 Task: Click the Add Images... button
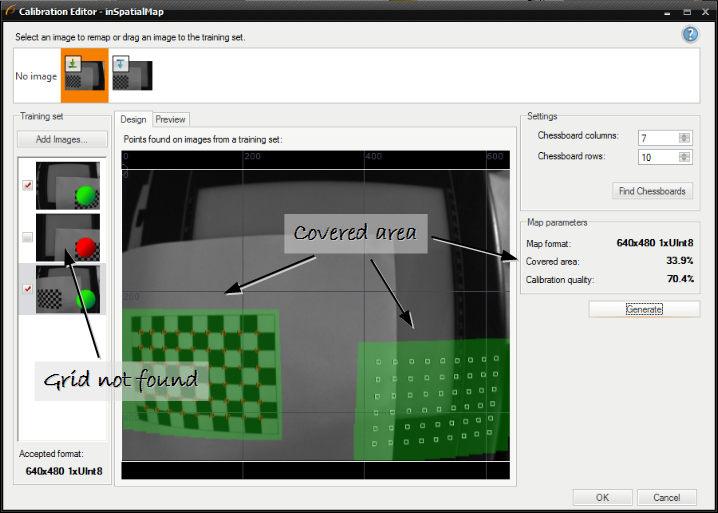62,139
